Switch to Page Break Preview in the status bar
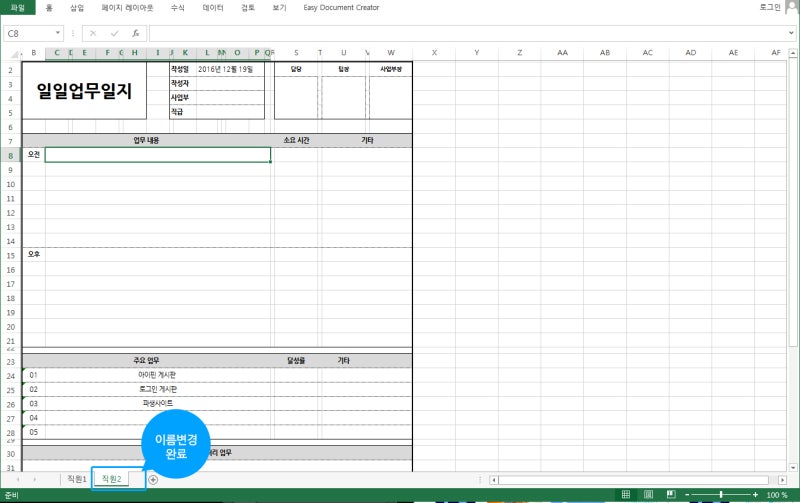Viewport: 800px width, 503px height. tap(671, 494)
